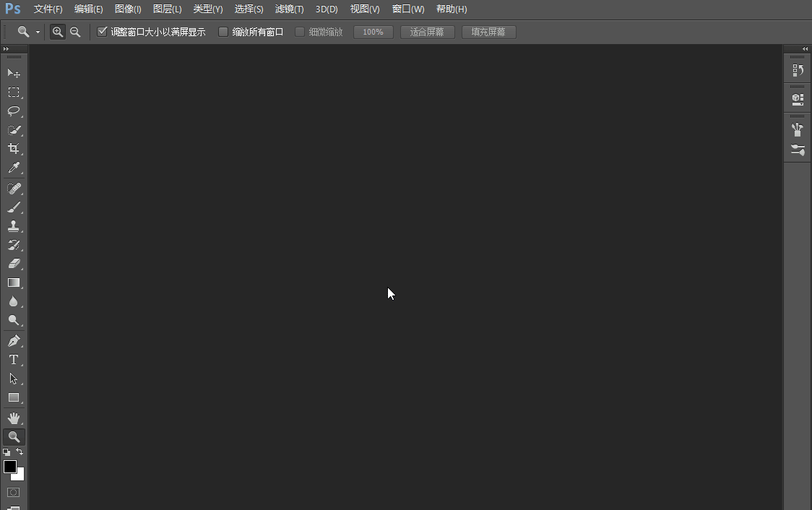
Task: Open the 滤镜(T) menu
Action: point(289,9)
